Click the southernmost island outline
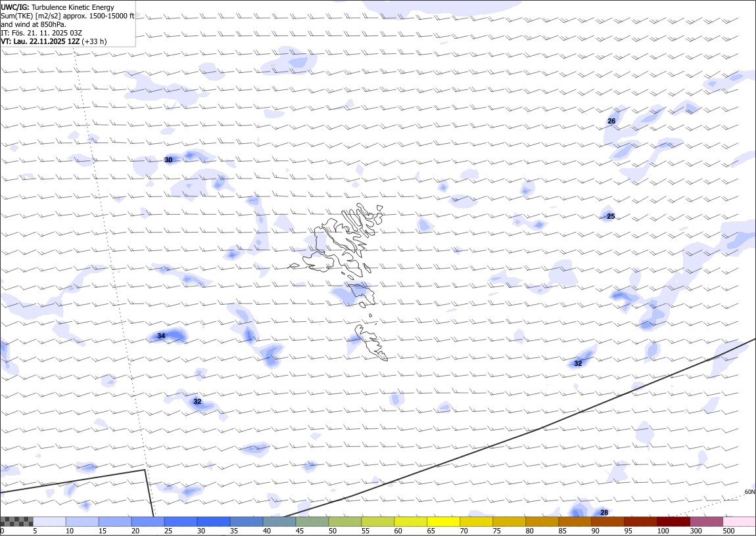This screenshot has width=756, height=536. pos(371,342)
